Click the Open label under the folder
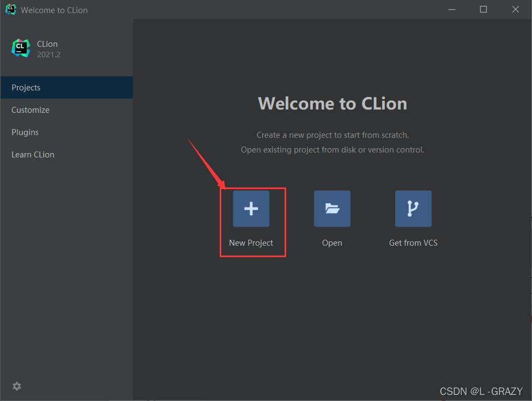Viewport: 532px width, 401px height. click(332, 243)
